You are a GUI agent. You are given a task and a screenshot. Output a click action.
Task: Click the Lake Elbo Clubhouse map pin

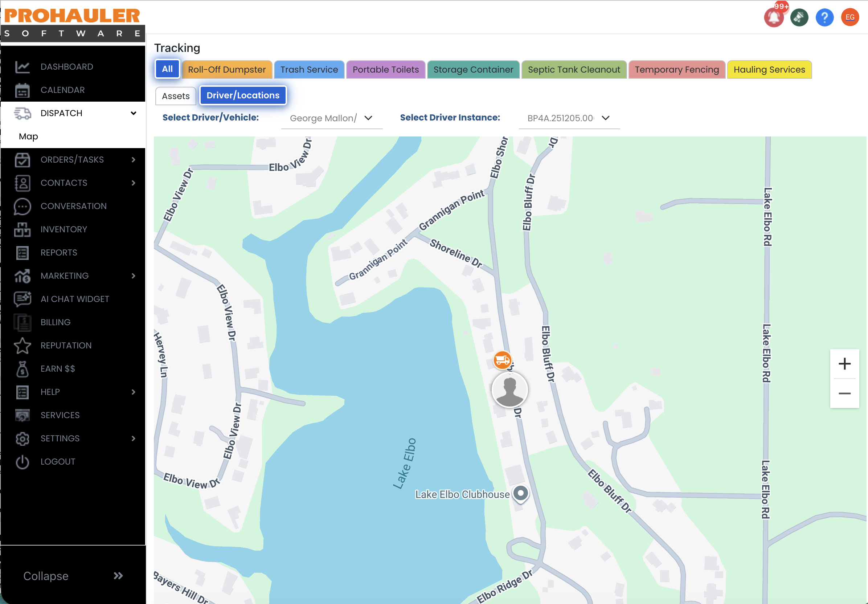[521, 494]
